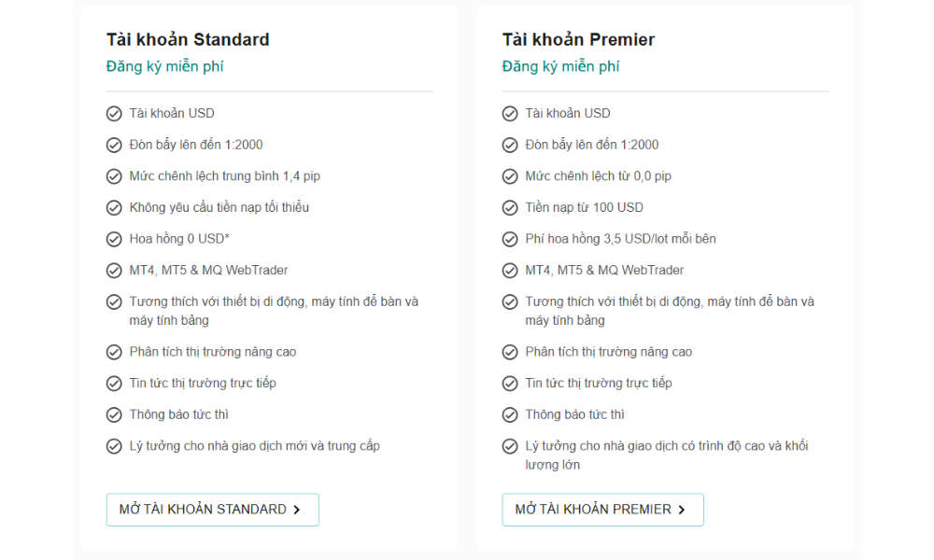Click checkmark icon beside Standard 'Tài khoản USD'

(114, 114)
